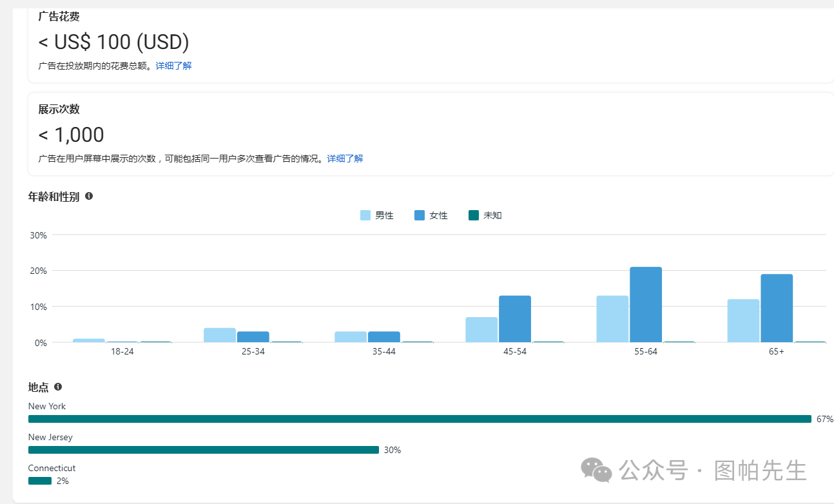The width and height of the screenshot is (834, 504).
Task: Click the 男性 light blue legend swatch
Action: (x=365, y=215)
